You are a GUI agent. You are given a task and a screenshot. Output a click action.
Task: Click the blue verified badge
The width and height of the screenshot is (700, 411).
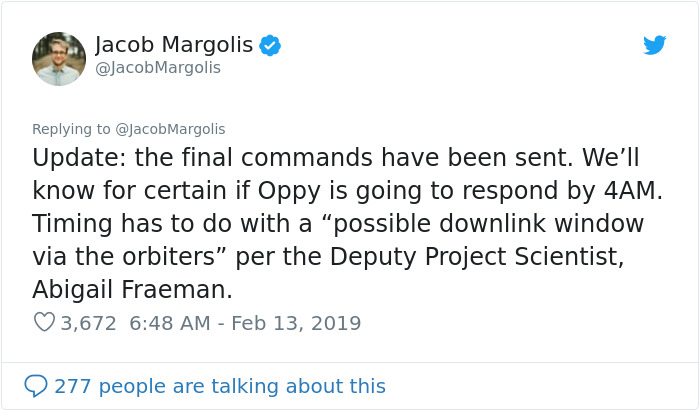pos(270,45)
